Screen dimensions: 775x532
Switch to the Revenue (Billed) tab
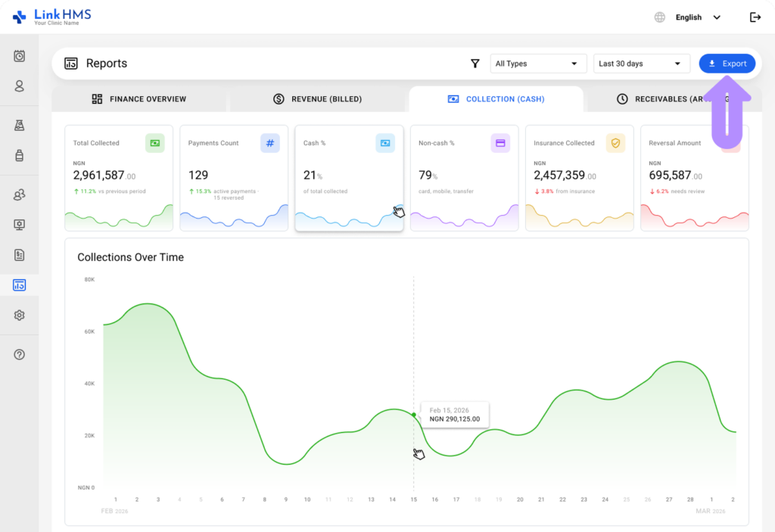317,99
